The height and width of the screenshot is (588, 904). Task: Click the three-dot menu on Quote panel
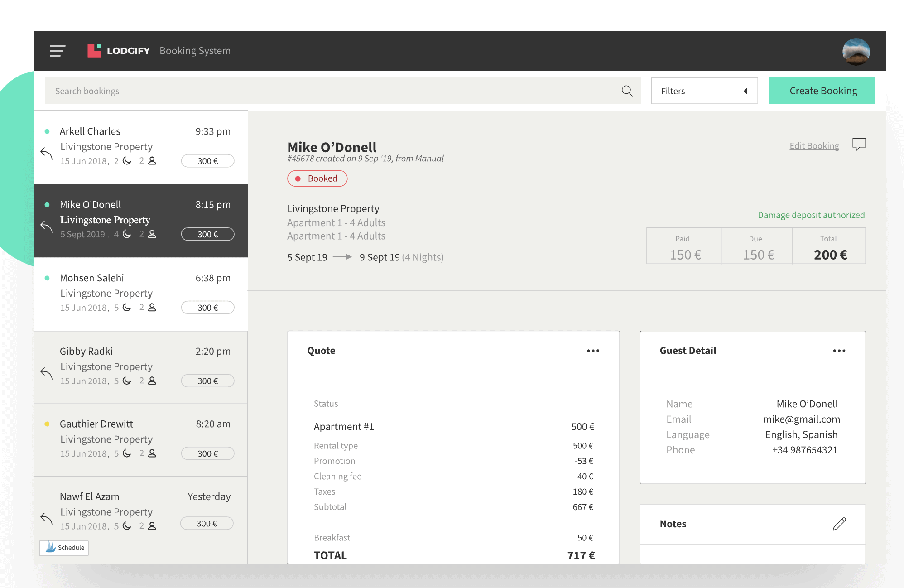pyautogui.click(x=593, y=351)
